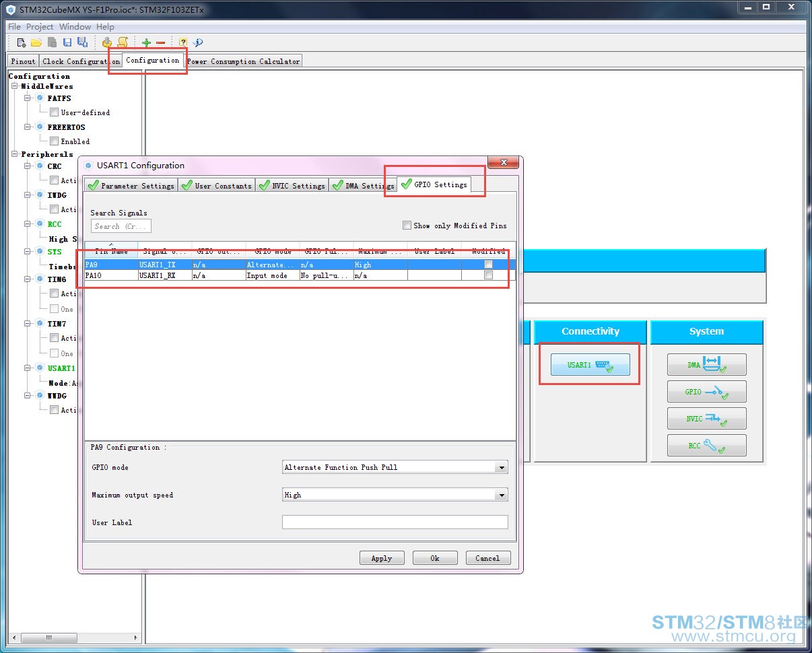Click the TIM7 cube icon in tree
This screenshot has width=812, height=653.
click(40, 324)
